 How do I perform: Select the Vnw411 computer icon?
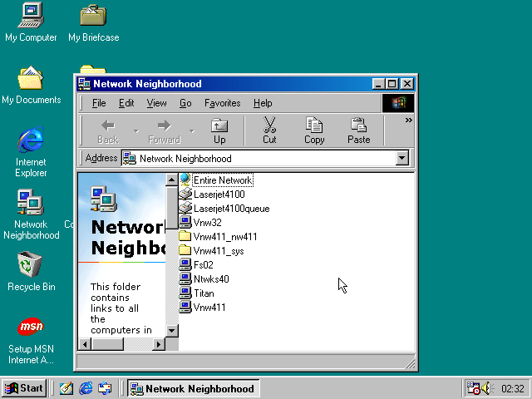(x=185, y=307)
